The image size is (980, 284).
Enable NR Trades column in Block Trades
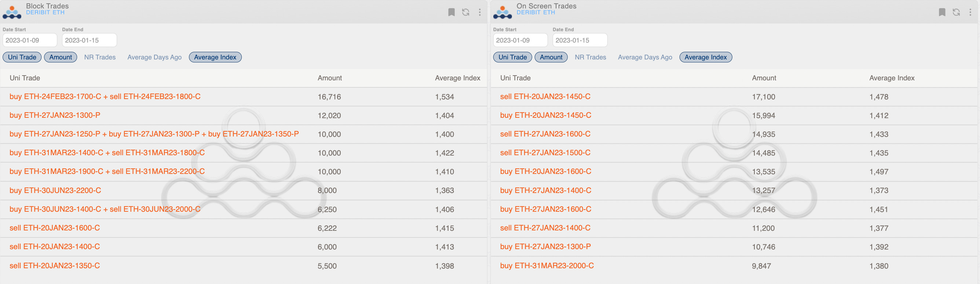[100, 57]
